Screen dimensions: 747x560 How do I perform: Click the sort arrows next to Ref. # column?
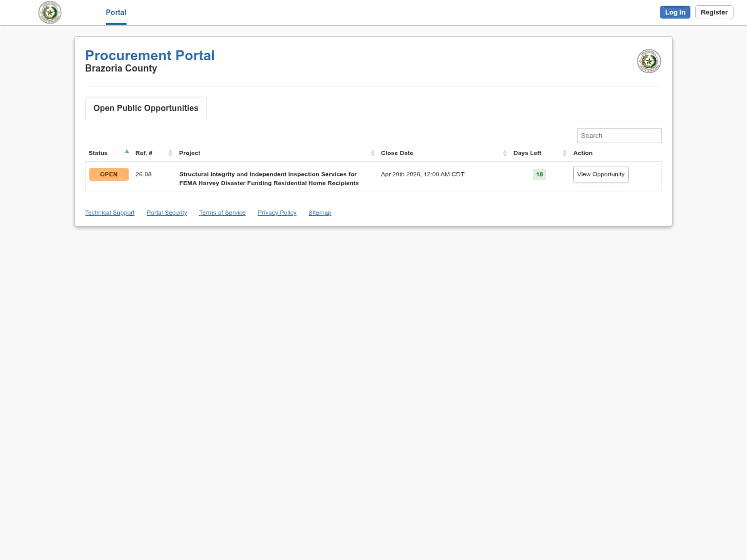pos(170,153)
